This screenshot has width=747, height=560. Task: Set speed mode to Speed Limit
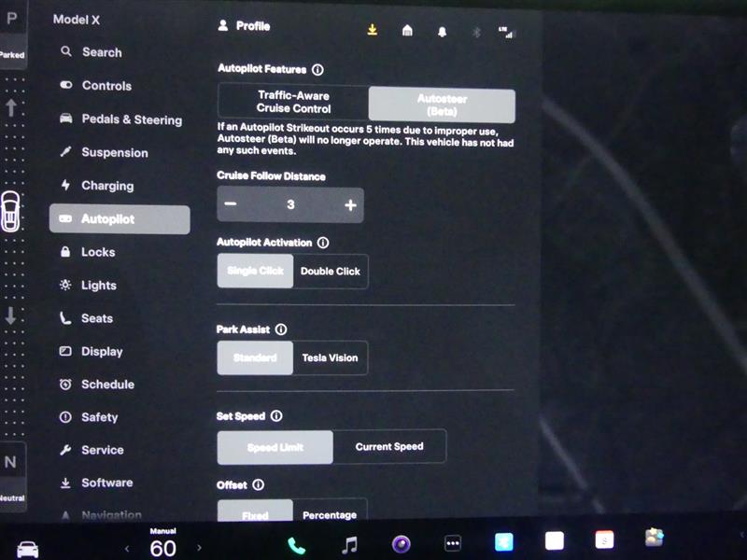(x=275, y=447)
